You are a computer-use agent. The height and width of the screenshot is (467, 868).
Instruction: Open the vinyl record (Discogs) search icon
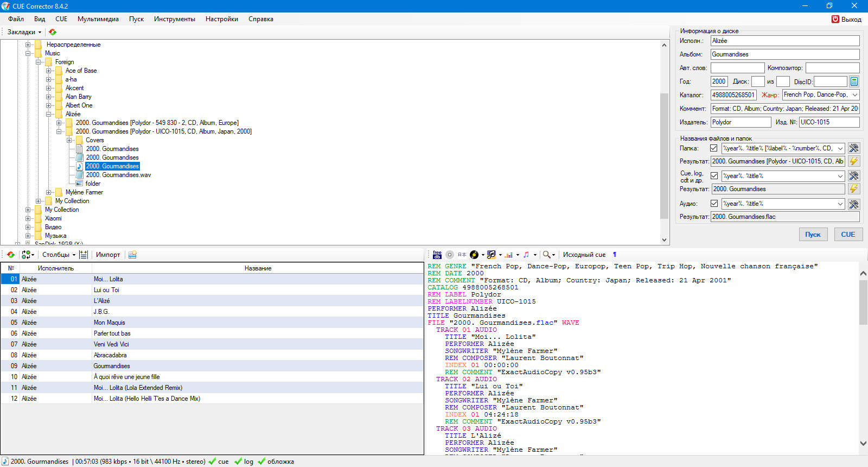coord(474,255)
